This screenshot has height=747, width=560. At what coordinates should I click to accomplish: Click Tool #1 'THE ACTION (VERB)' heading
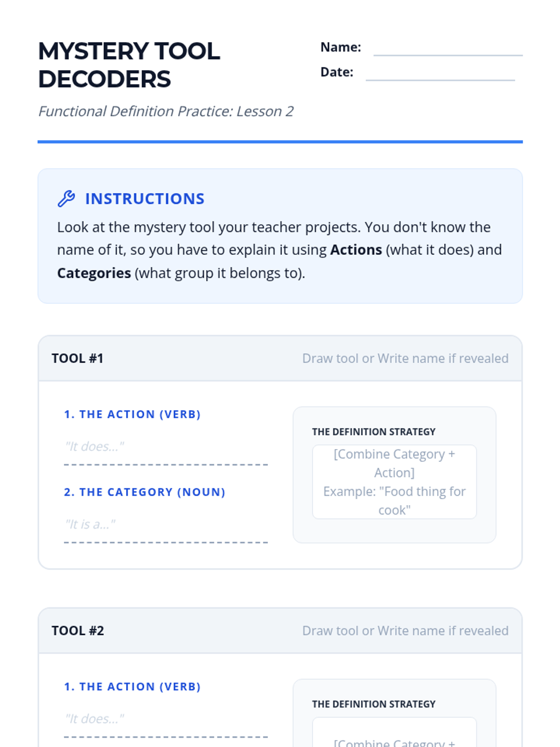132,414
